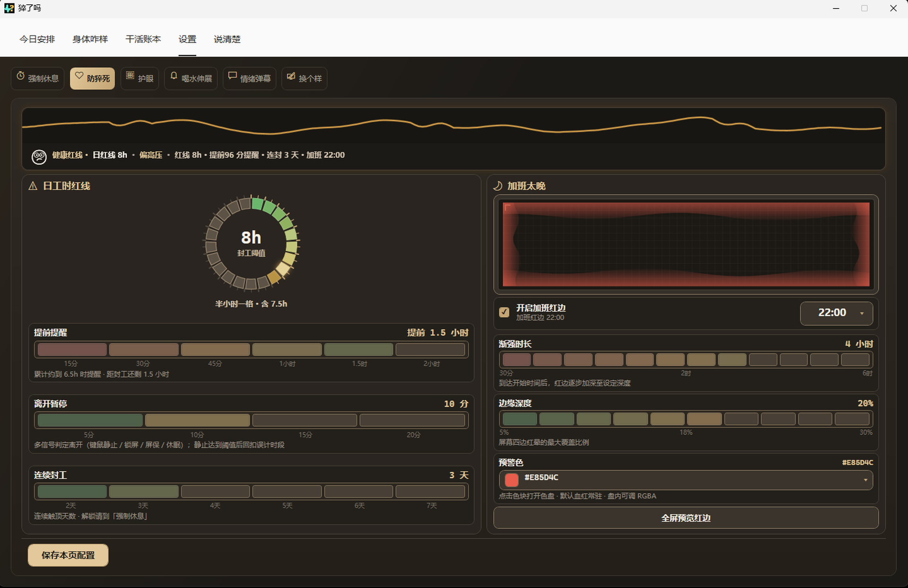Click the 8h 封工阈值 dial center

click(251, 243)
